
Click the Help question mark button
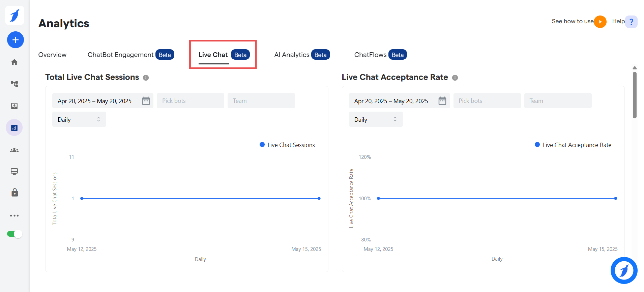pyautogui.click(x=631, y=22)
